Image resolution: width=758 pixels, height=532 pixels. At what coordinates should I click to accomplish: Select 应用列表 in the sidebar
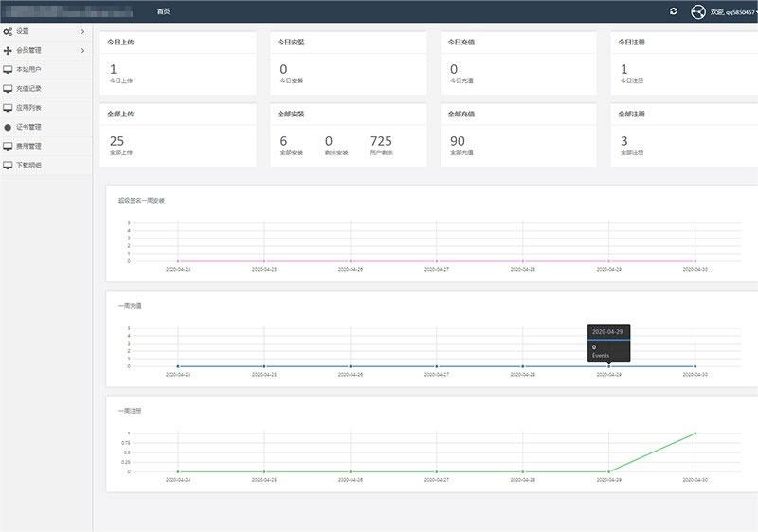(x=28, y=108)
